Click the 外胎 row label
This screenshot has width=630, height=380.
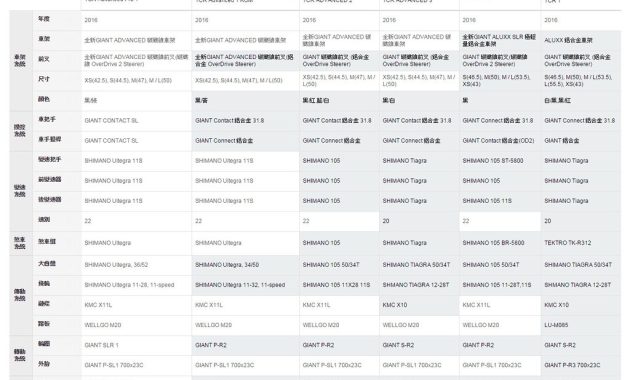point(44,364)
